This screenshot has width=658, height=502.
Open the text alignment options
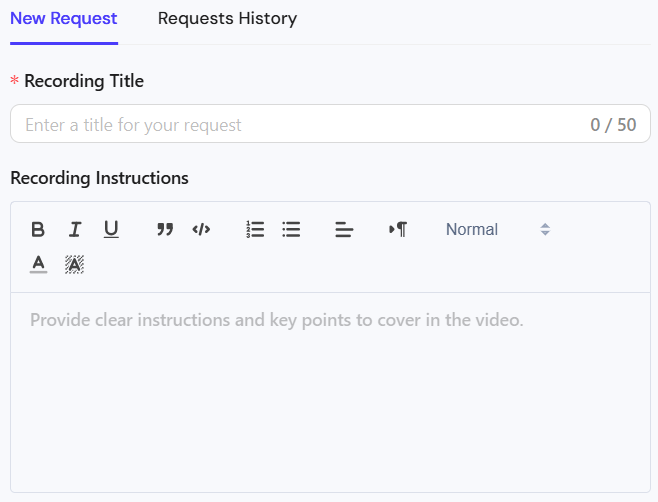(x=345, y=230)
